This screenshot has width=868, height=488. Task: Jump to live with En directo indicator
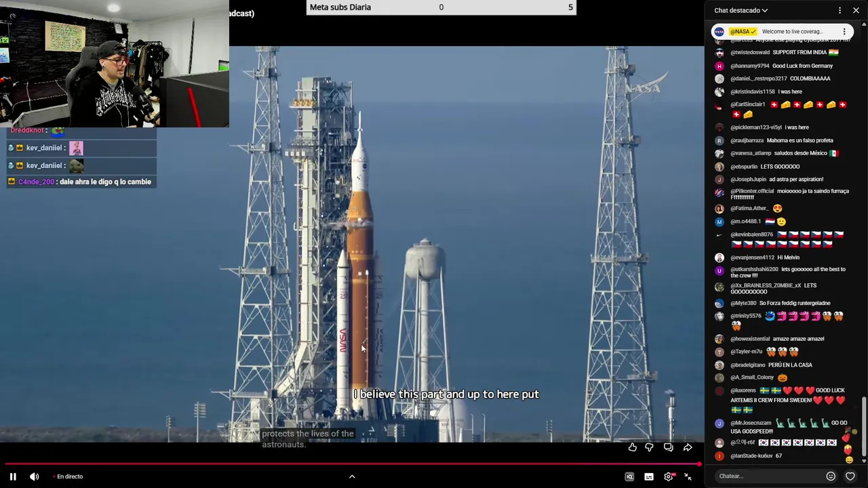pyautogui.click(x=68, y=476)
